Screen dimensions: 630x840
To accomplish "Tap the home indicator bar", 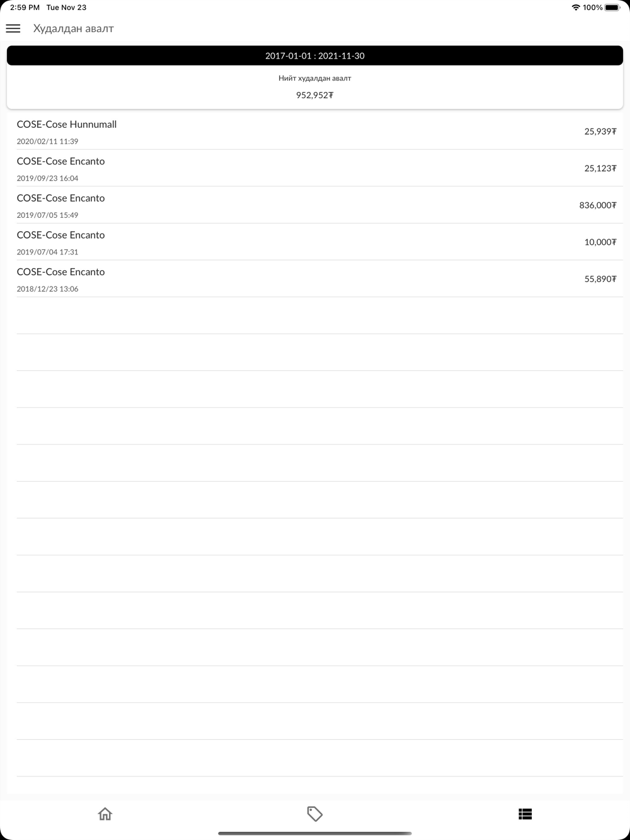I will pyautogui.click(x=315, y=833).
